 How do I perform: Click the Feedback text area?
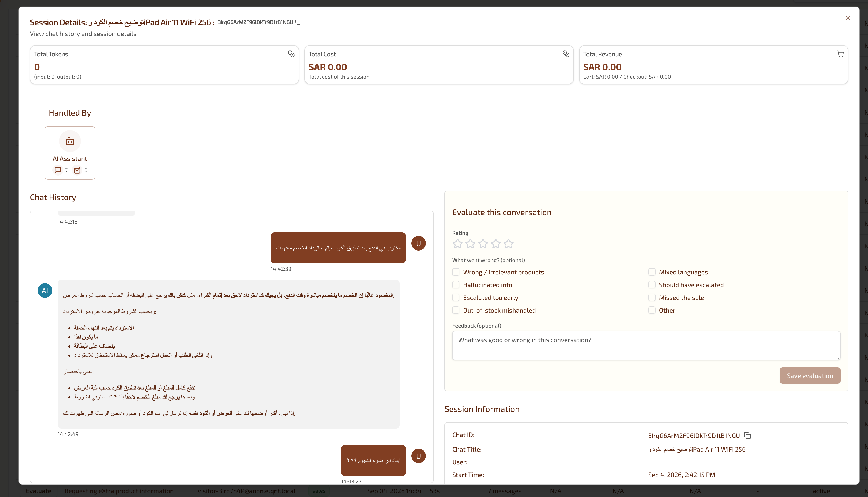(646, 345)
